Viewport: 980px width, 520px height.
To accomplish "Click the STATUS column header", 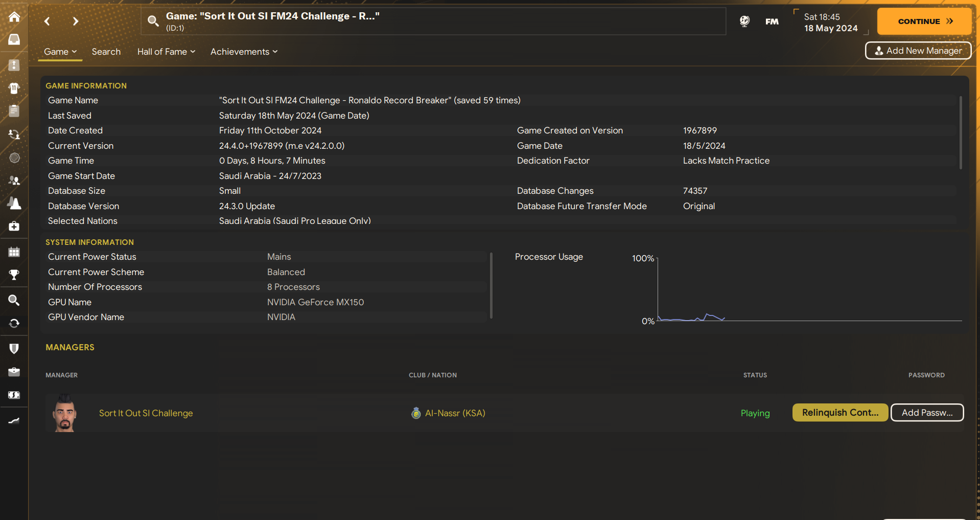I will pos(755,375).
